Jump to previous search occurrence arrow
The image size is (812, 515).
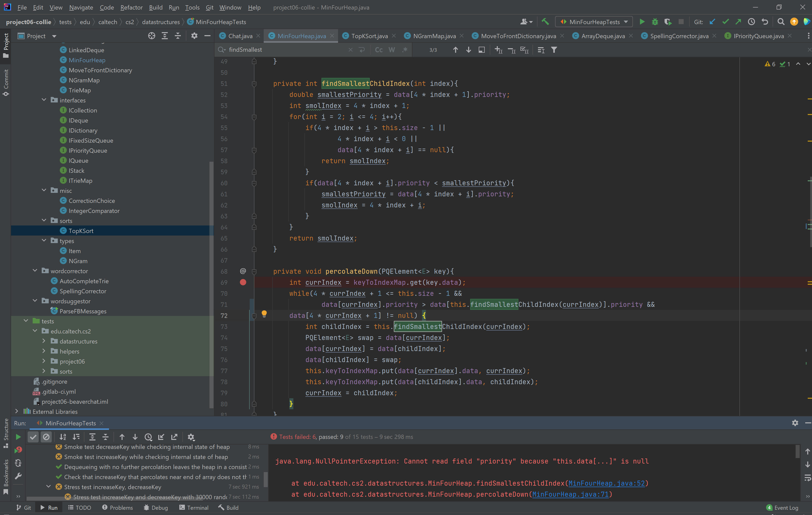pyautogui.click(x=455, y=50)
